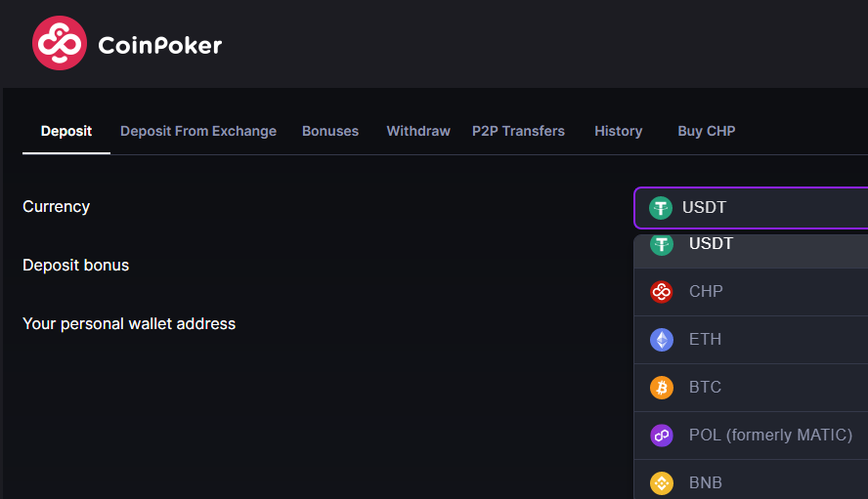Image resolution: width=868 pixels, height=499 pixels.
Task: Select the highlighted USDT option in the list
Action: coord(752,251)
